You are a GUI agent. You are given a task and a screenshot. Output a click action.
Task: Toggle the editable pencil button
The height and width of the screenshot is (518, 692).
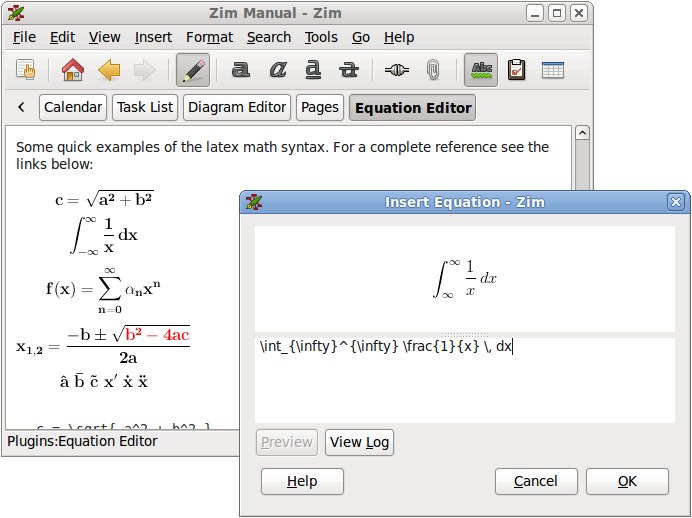click(x=192, y=70)
